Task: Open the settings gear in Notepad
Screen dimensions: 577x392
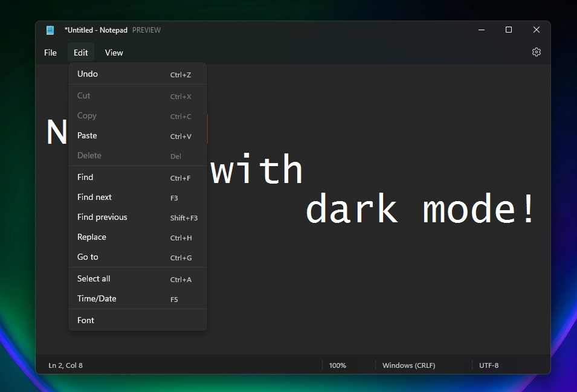Action: pos(536,52)
